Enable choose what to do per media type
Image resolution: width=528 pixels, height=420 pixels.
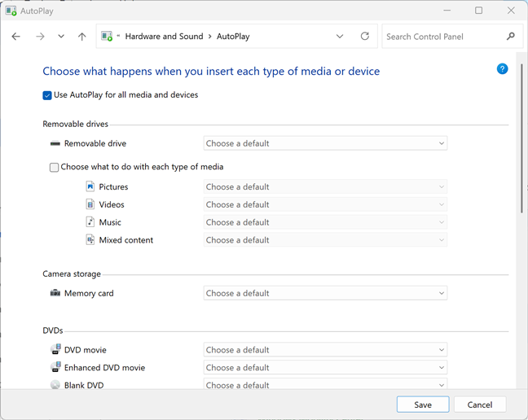pos(54,168)
